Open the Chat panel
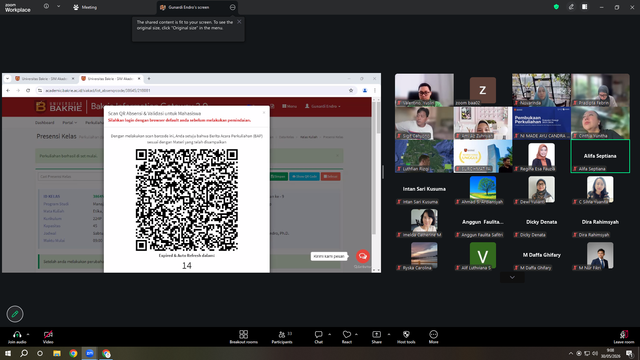 point(318,337)
